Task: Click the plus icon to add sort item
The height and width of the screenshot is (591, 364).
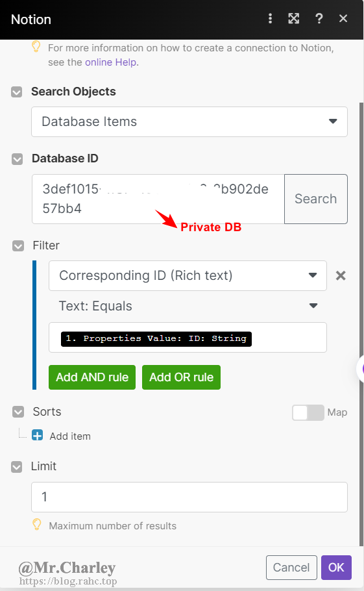Action: tap(37, 435)
